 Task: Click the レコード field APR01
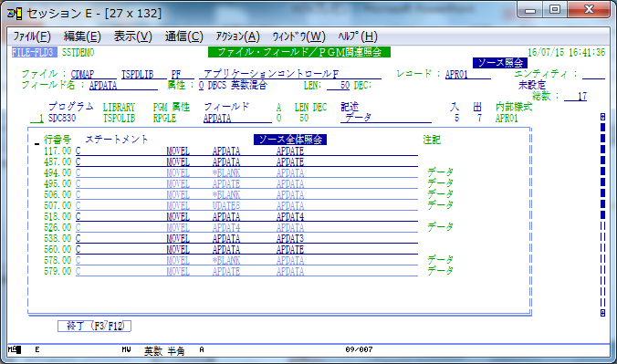point(468,75)
